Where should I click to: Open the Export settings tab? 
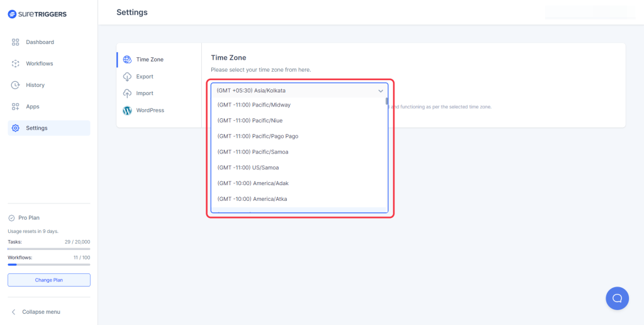coord(145,76)
